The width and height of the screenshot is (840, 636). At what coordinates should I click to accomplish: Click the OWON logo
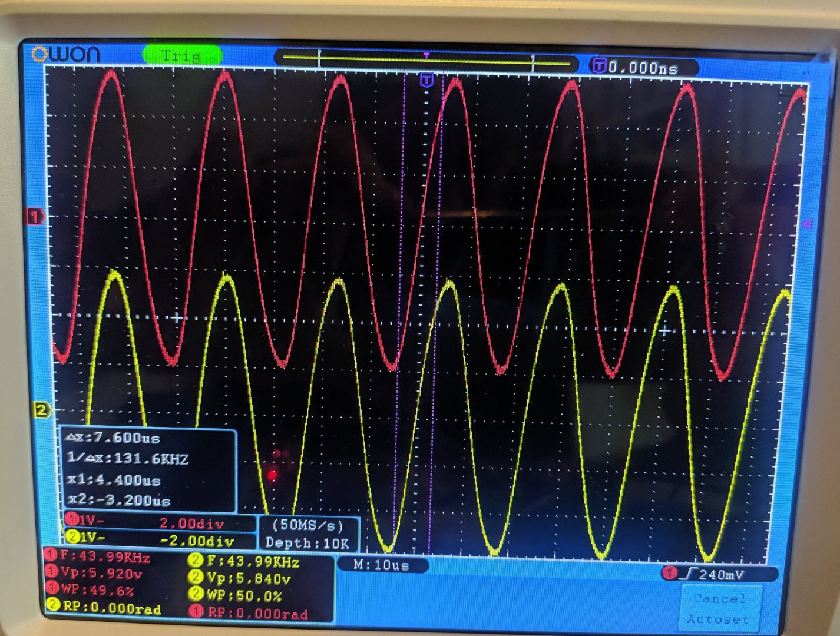coord(66,55)
